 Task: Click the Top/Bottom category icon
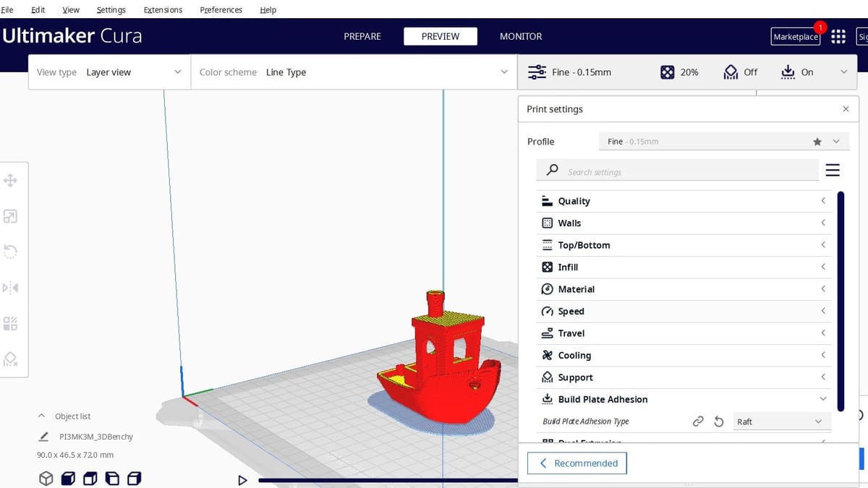pyautogui.click(x=548, y=245)
